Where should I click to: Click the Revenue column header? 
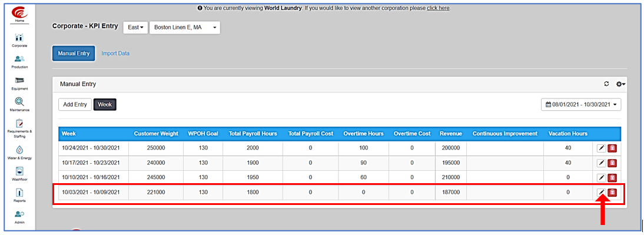click(451, 134)
